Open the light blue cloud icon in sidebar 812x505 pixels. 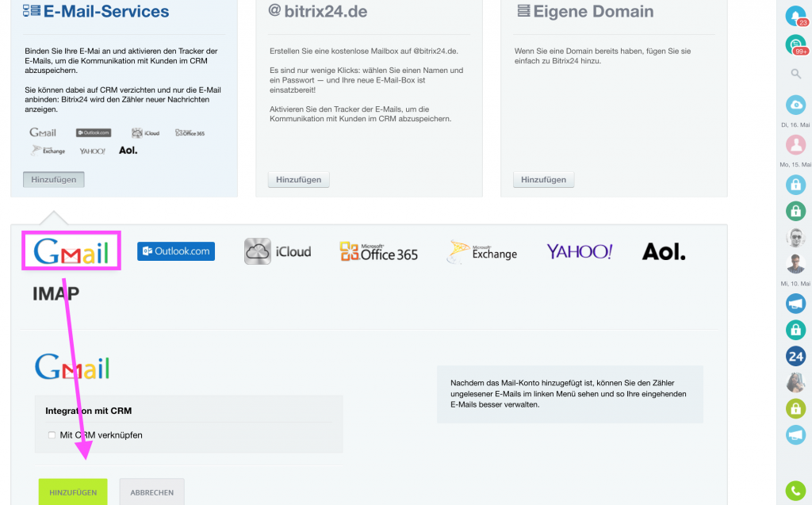coord(796,105)
